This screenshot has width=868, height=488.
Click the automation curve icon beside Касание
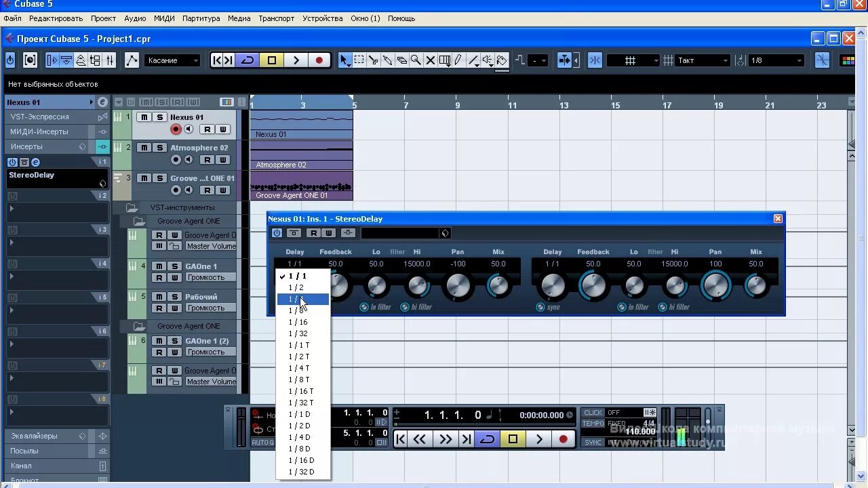[132, 60]
